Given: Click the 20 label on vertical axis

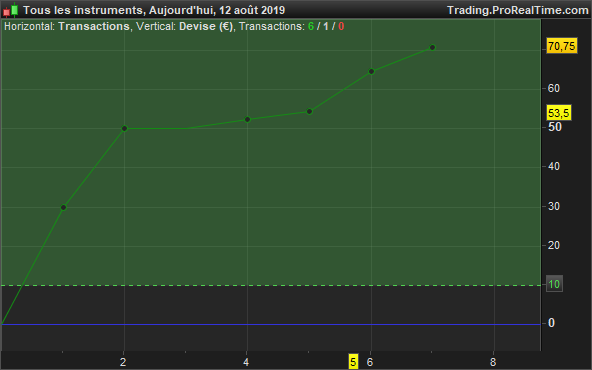Looking at the screenshot, I should (x=553, y=245).
